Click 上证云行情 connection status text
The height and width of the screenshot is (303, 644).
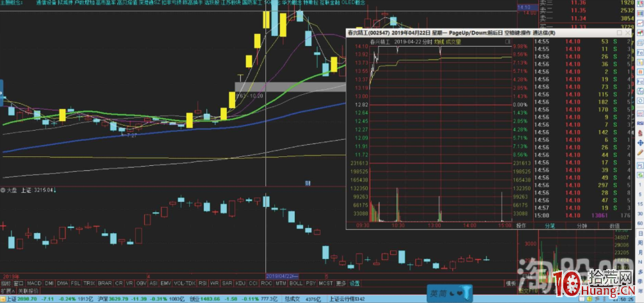click(x=347, y=299)
